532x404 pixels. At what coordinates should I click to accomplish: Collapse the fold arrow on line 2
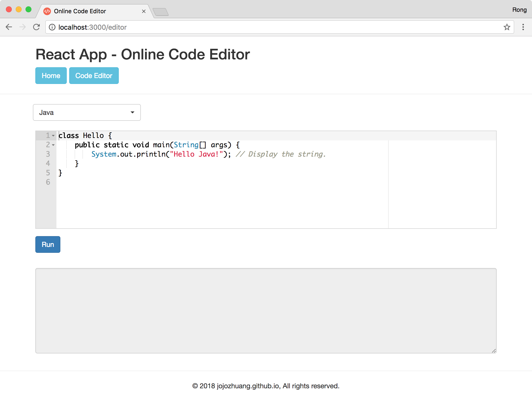point(53,145)
